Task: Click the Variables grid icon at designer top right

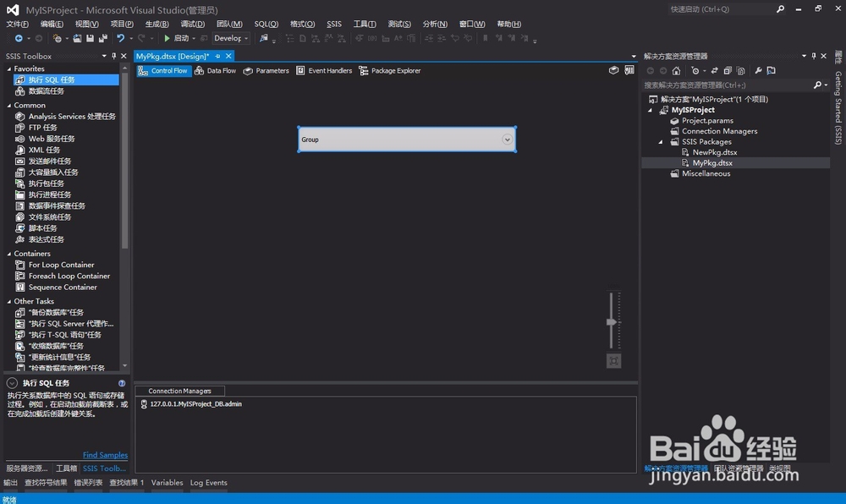Action: point(629,71)
